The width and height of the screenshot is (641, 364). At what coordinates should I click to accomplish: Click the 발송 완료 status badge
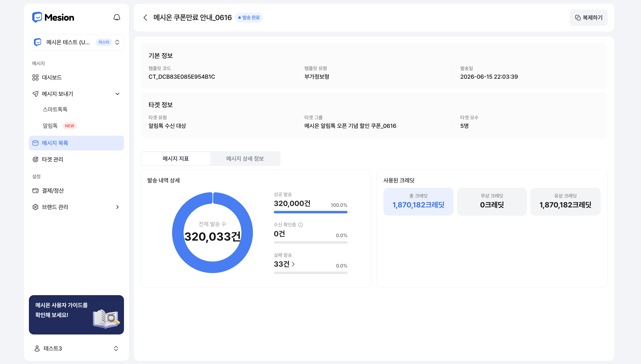coord(249,17)
